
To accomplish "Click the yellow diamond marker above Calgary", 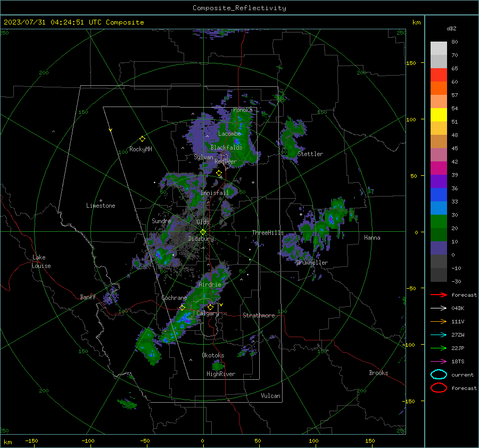I will (x=210, y=307).
